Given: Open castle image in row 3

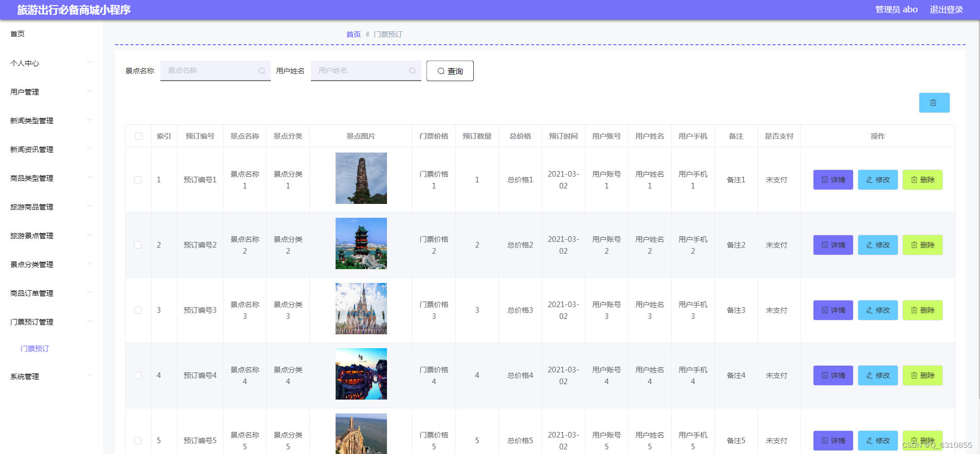Looking at the screenshot, I should (x=361, y=309).
